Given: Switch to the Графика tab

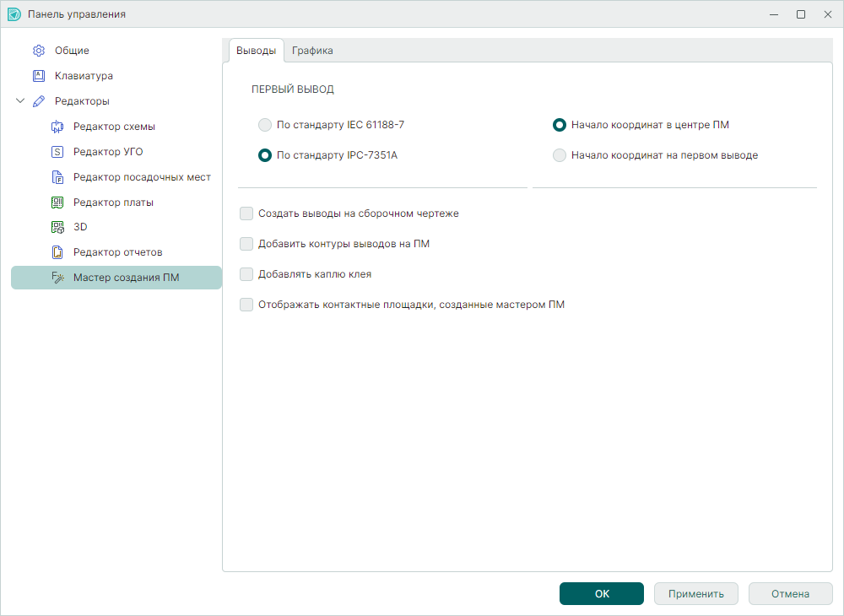Looking at the screenshot, I should [x=312, y=51].
